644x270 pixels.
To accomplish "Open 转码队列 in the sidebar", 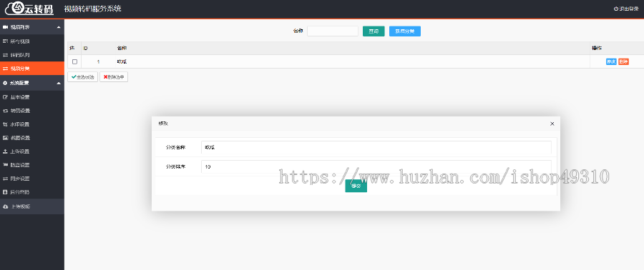I will [x=32, y=55].
